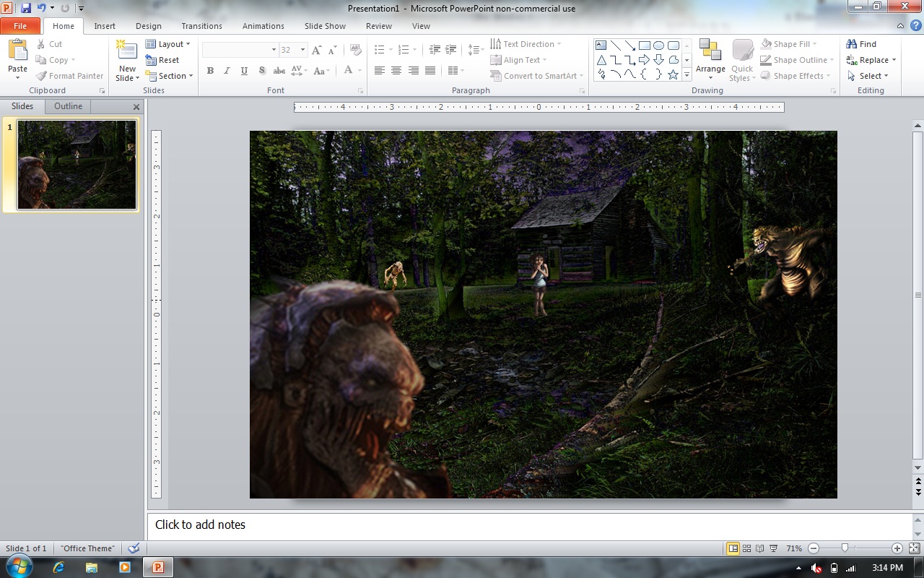Open the Columns dropdown
Screen dimensions: 924x578
pos(456,71)
